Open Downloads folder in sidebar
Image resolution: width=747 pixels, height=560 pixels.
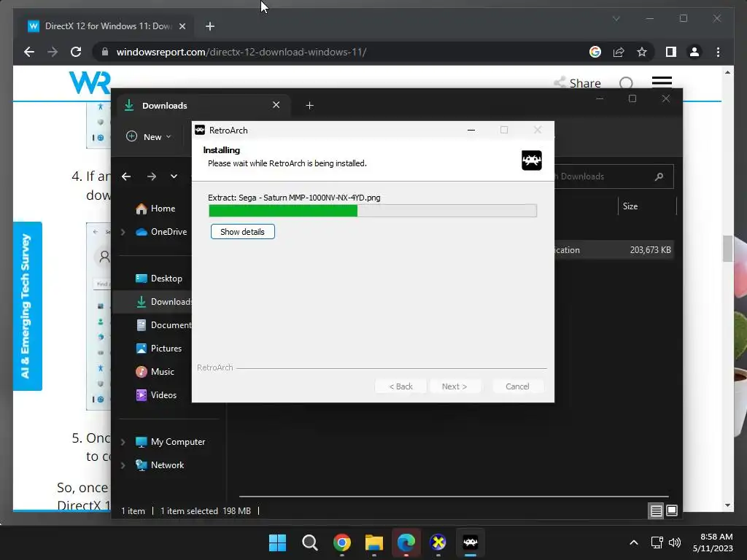(163, 302)
